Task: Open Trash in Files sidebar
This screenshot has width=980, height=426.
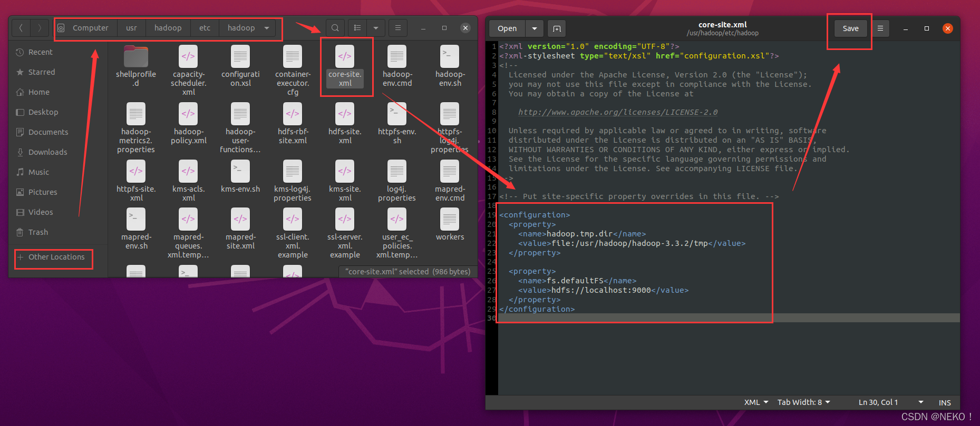Action: tap(57, 232)
